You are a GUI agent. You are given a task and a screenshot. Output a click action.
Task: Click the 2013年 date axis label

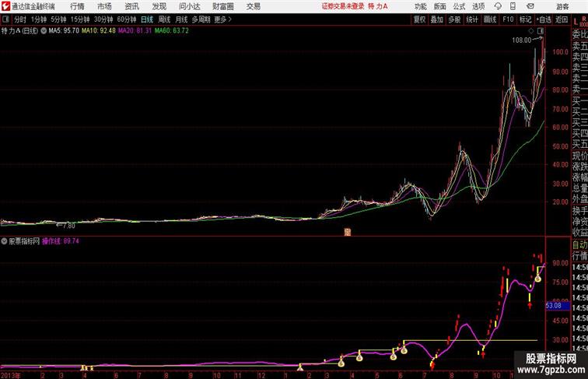[x=11, y=375]
